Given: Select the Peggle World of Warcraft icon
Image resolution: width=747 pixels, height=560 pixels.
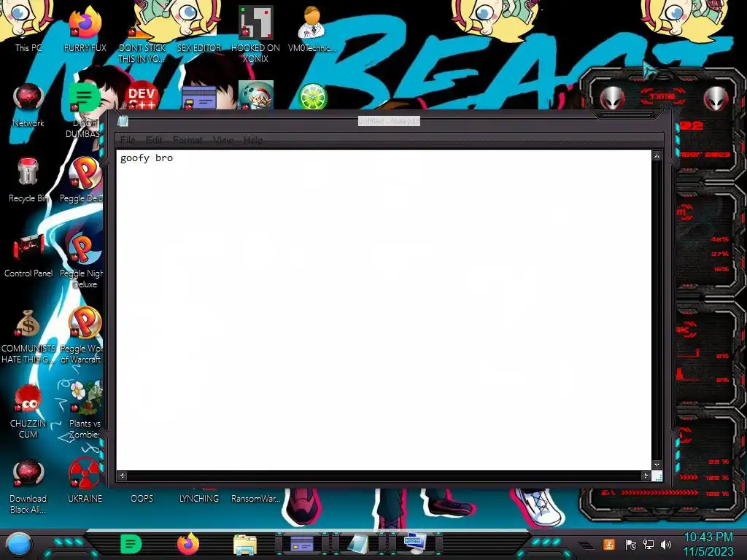Looking at the screenshot, I should click(x=83, y=335).
